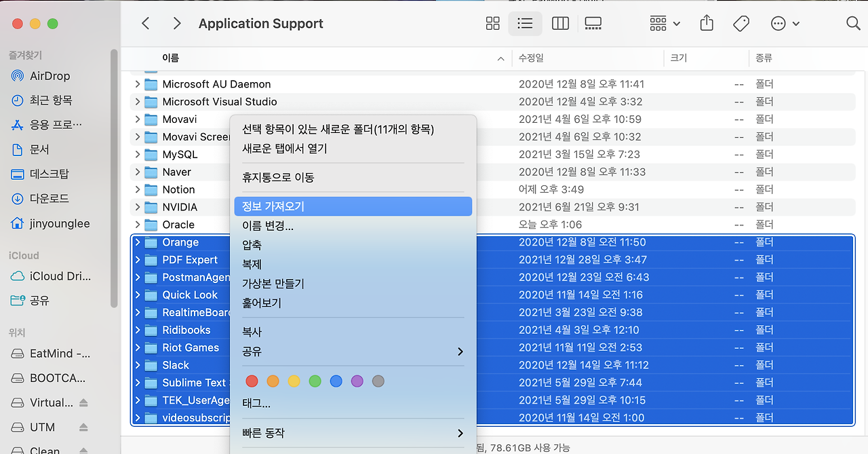Image resolution: width=868 pixels, height=454 pixels.
Task: Expand the MySQL folder
Action: pos(138,154)
